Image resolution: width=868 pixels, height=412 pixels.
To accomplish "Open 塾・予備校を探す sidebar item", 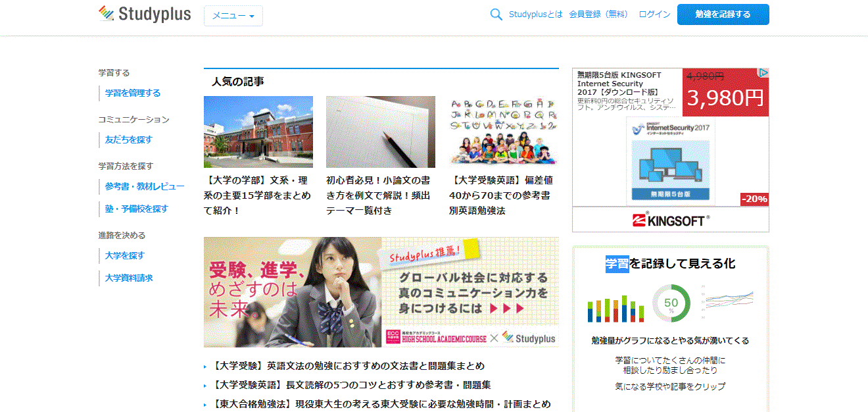I will pos(137,209).
